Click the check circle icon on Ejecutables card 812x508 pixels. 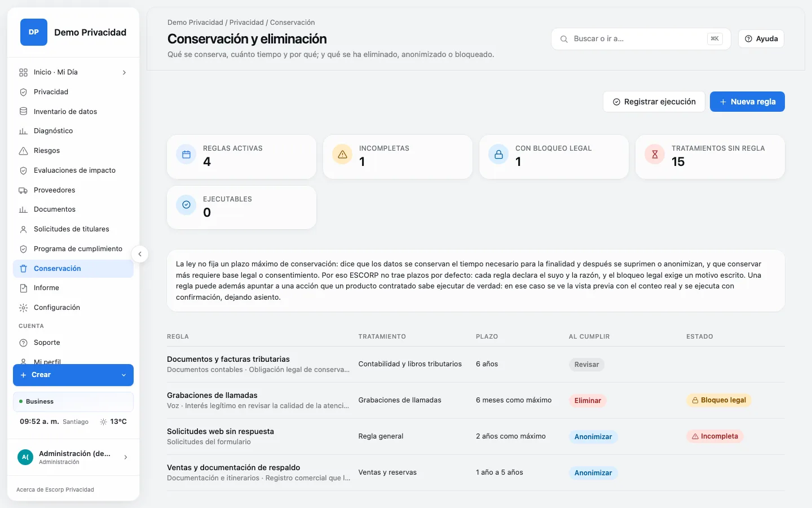click(186, 205)
